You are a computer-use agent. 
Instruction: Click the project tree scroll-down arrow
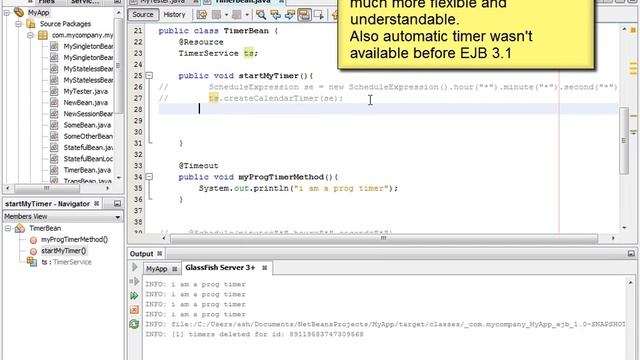pos(119,177)
